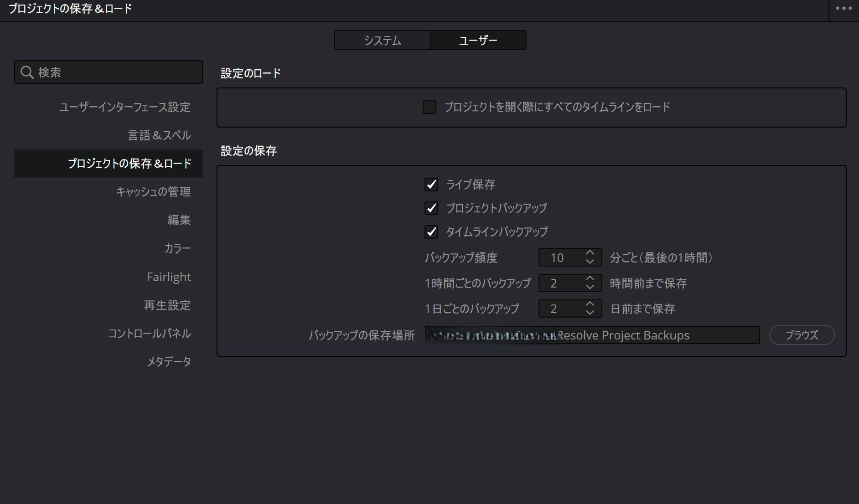The width and height of the screenshot is (859, 504).
Task: Toggle the プロジェクトバックアップ checkbox
Action: (x=431, y=208)
